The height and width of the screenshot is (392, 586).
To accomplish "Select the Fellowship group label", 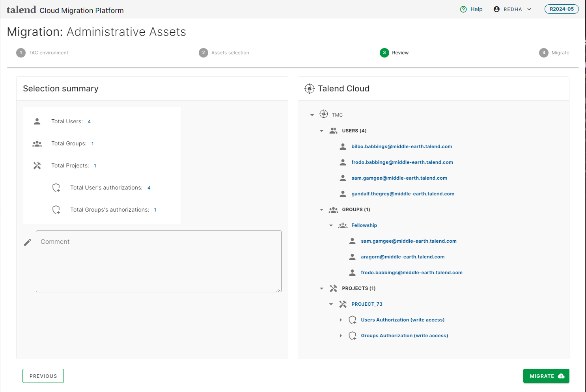I will [364, 225].
